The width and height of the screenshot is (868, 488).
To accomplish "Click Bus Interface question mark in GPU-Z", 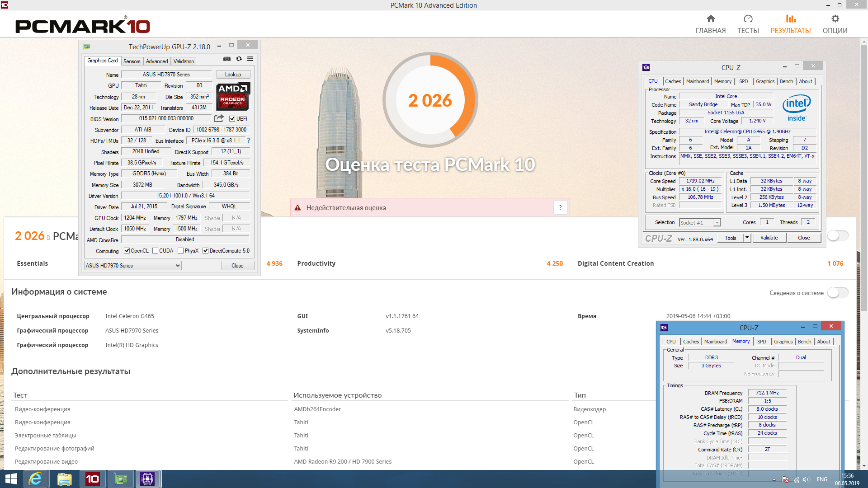I will tap(249, 141).
